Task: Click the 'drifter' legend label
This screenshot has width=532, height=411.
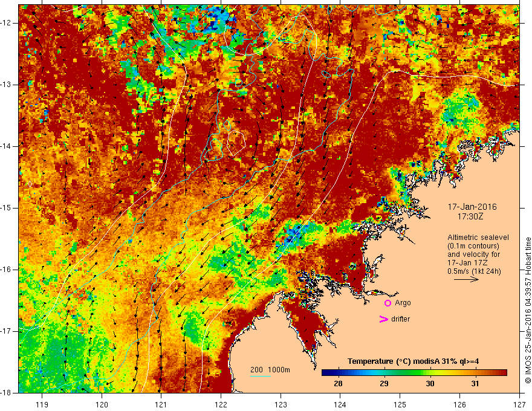Action: pos(400,319)
